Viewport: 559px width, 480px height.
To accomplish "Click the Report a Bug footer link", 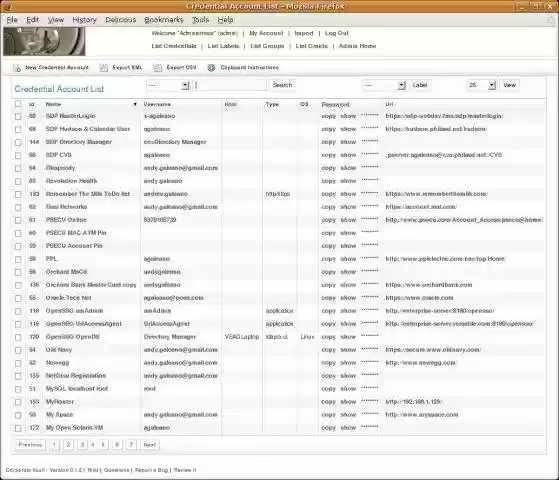I will coord(152,470).
